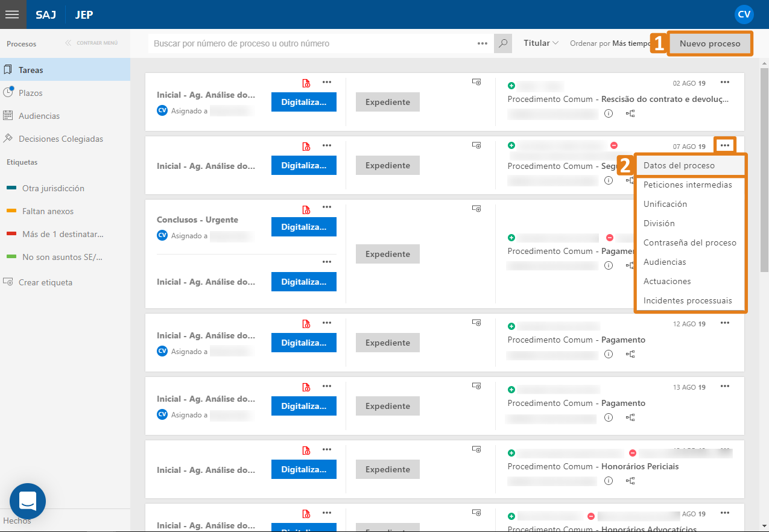Open search options three-dot menu

click(482, 43)
